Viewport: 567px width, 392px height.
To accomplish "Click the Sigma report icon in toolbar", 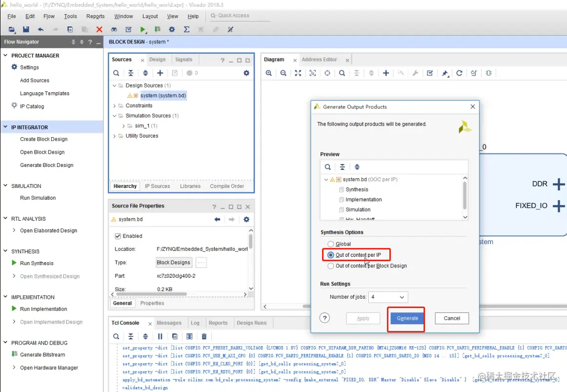I will 186,29.
